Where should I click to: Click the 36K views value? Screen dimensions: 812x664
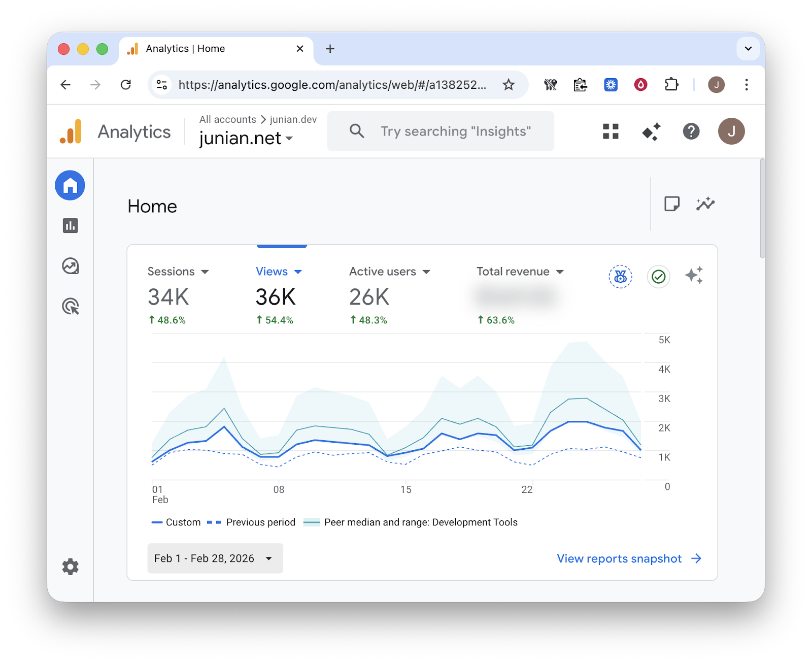[x=276, y=297]
